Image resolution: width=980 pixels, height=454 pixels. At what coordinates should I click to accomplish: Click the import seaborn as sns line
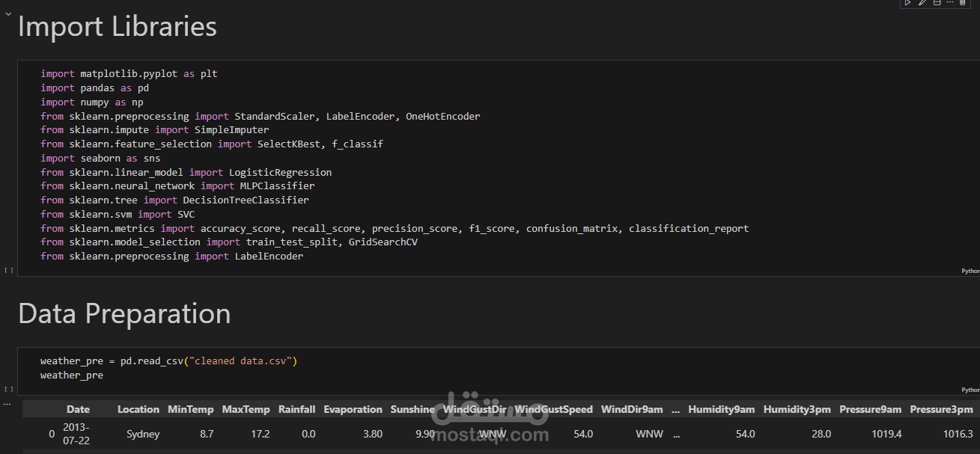[100, 159]
